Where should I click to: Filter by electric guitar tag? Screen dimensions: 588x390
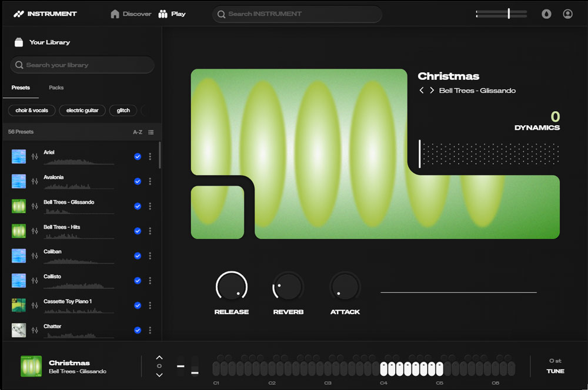[82, 110]
